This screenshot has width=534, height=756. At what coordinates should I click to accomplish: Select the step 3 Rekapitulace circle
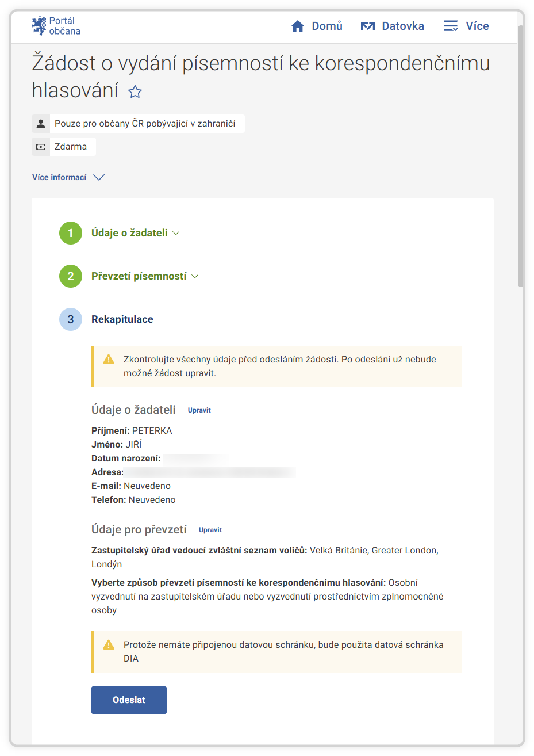click(x=71, y=319)
